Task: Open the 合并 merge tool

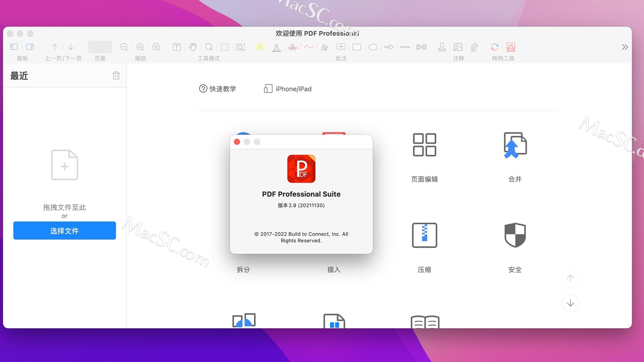Action: (515, 145)
